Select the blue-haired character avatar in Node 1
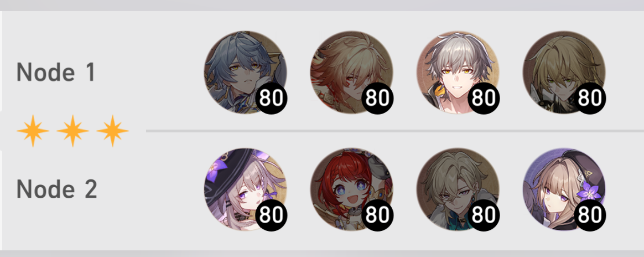This screenshot has width=644, height=257. (245, 72)
